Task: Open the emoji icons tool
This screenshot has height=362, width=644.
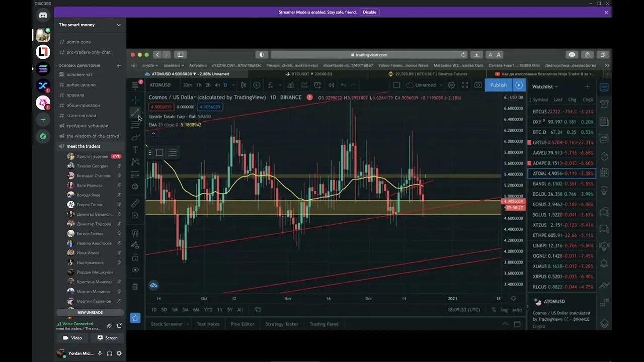Action: click(135, 187)
